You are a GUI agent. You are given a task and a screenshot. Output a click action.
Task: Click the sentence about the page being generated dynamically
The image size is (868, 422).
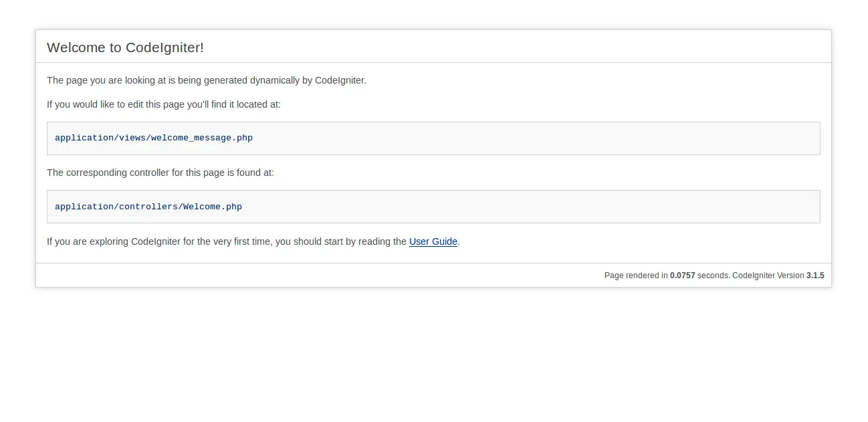tap(207, 80)
